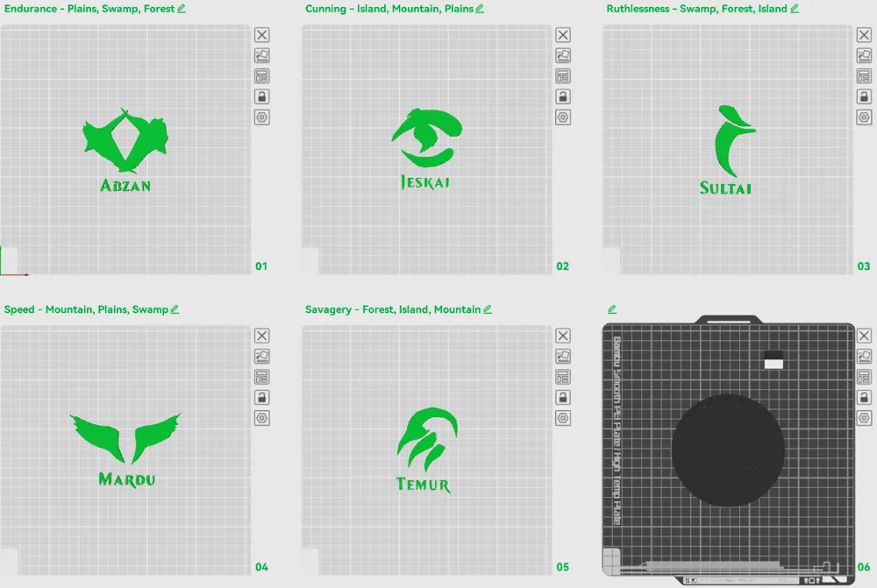
Task: Click plate number '04'
Action: coord(261,567)
